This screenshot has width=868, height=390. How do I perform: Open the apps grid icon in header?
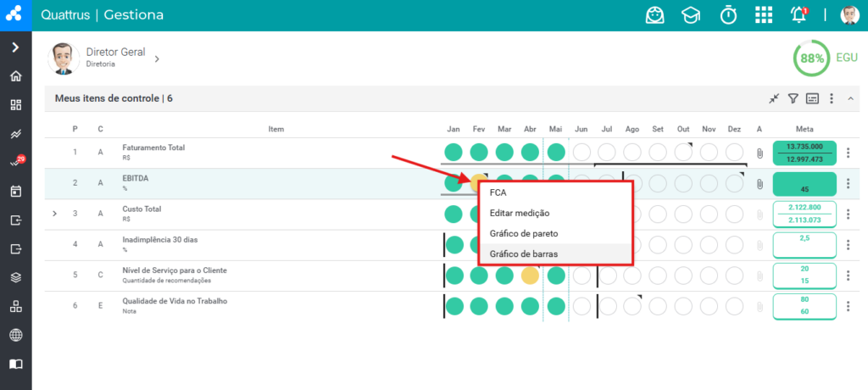(764, 15)
